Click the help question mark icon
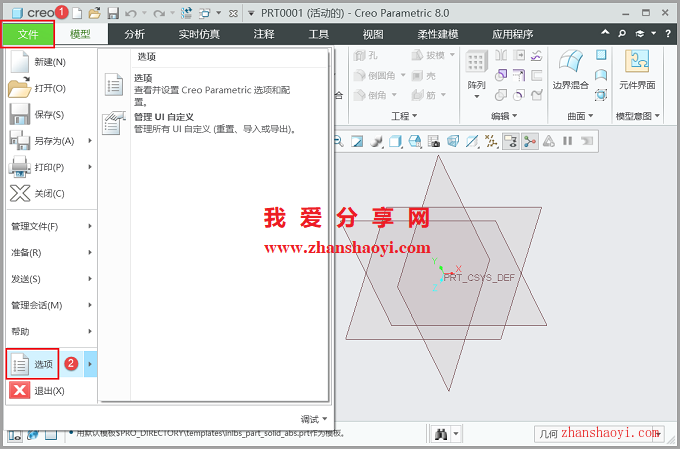The height and width of the screenshot is (449, 680). [668, 33]
